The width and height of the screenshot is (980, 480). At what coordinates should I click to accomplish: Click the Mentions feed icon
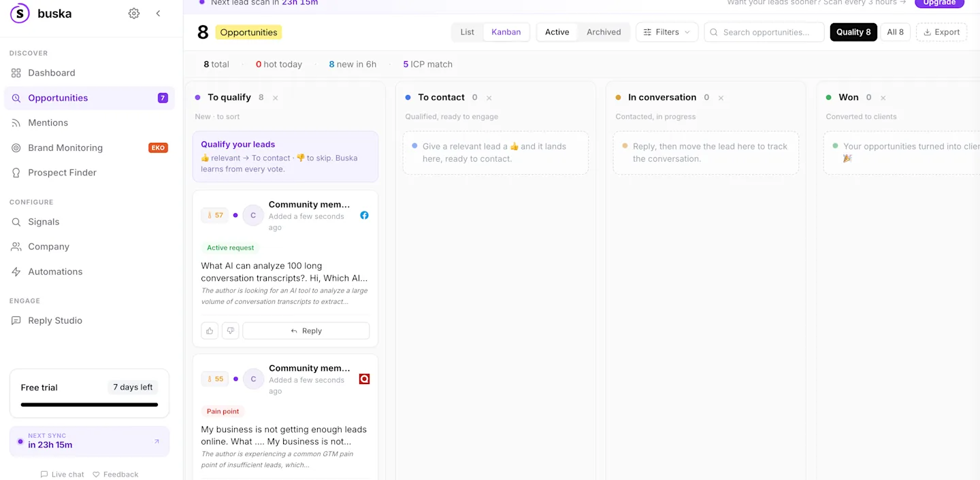point(16,123)
